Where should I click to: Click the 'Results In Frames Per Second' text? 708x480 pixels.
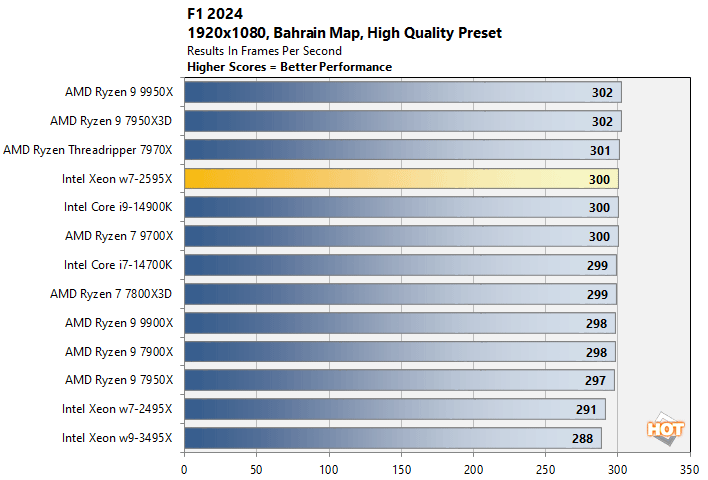click(264, 51)
